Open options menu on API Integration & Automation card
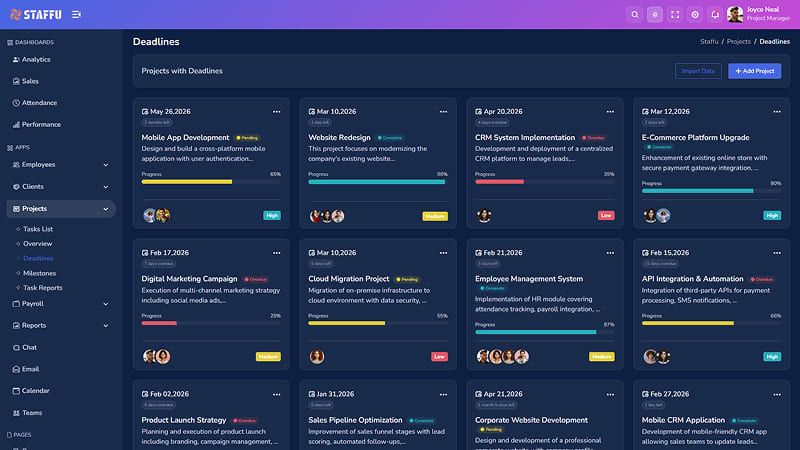Image resolution: width=800 pixels, height=450 pixels. point(777,253)
